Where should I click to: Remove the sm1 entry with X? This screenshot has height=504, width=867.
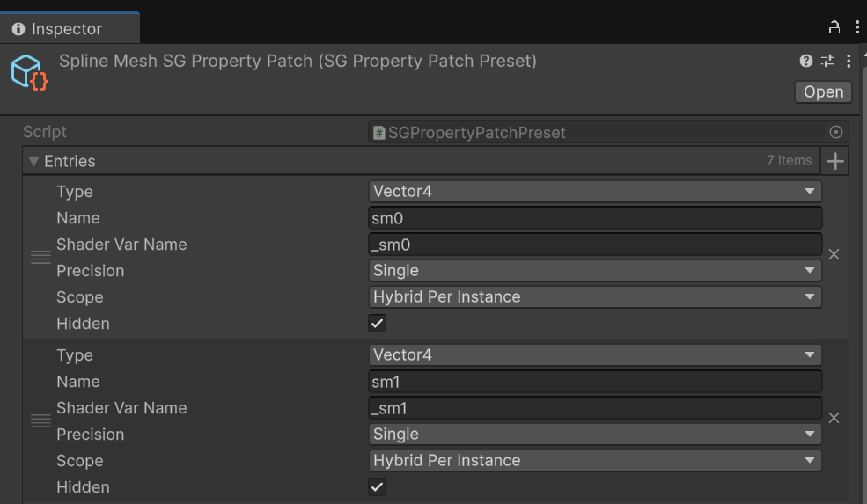point(834,418)
